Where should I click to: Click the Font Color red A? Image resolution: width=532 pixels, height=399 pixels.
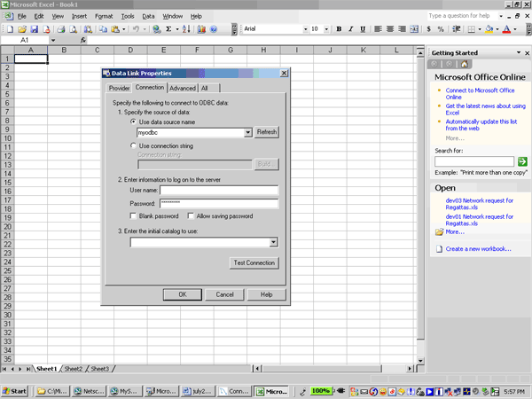click(x=506, y=29)
